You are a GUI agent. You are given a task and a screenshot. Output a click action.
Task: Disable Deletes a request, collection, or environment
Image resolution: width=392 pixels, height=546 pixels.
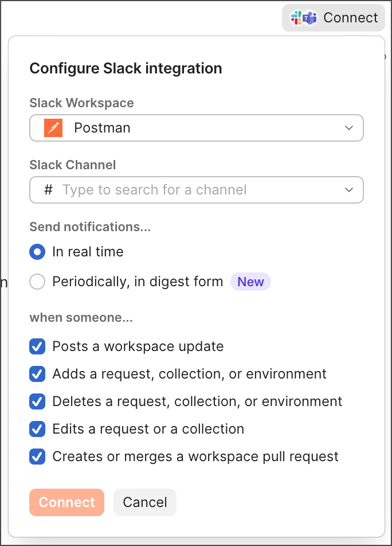tap(37, 401)
